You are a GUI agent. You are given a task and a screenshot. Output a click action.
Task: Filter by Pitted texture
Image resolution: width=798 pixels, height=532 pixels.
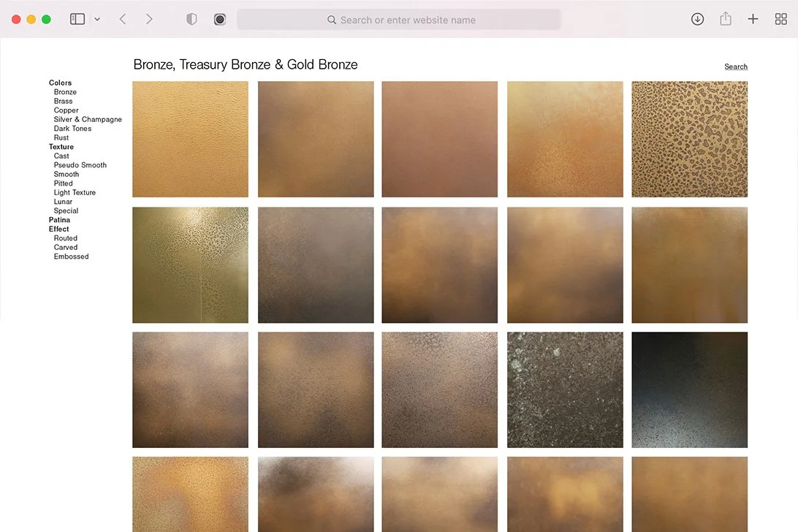63,183
